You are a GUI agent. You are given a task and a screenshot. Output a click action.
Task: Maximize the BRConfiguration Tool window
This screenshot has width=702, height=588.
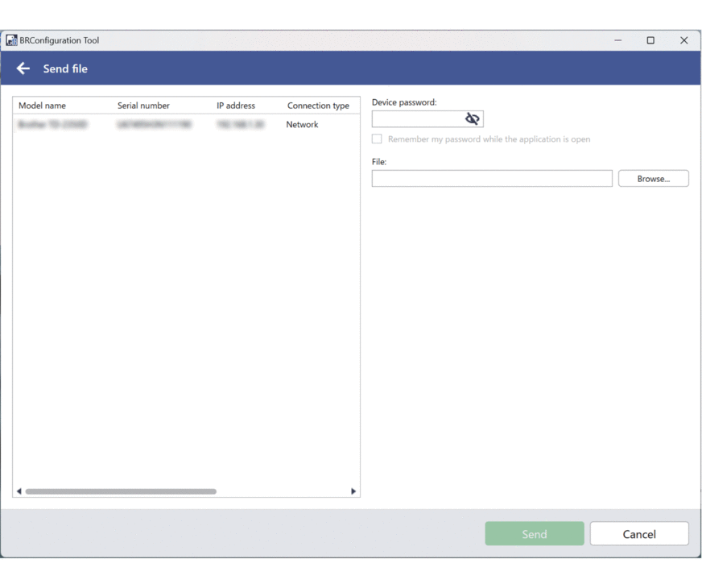[x=650, y=40]
